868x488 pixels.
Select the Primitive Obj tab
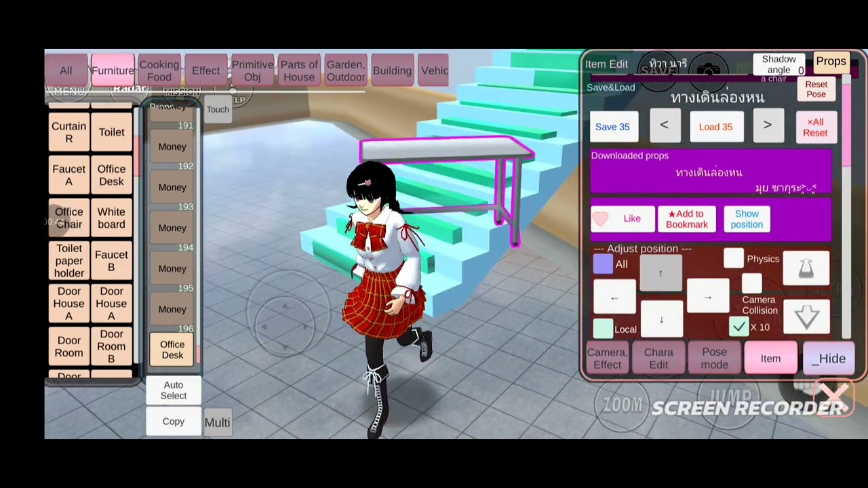point(252,70)
